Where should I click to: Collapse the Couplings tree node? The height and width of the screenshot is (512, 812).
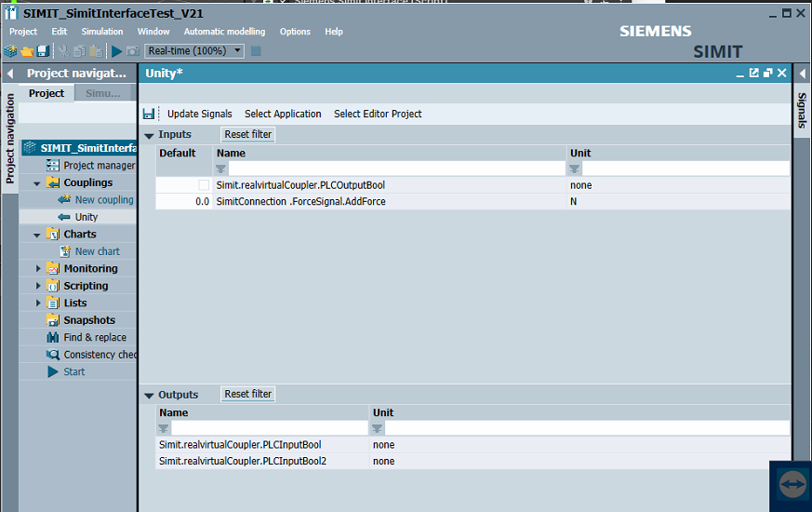[37, 183]
